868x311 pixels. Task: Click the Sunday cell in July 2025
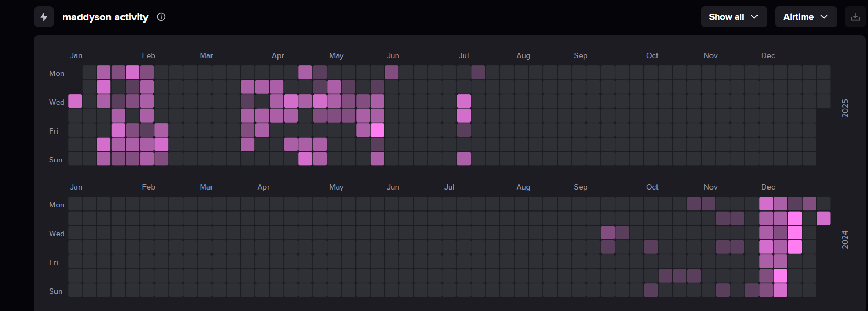464,159
